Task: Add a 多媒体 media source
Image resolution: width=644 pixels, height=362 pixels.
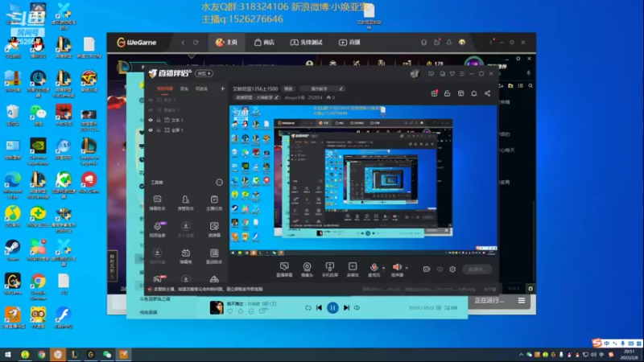Action: [x=353, y=269]
